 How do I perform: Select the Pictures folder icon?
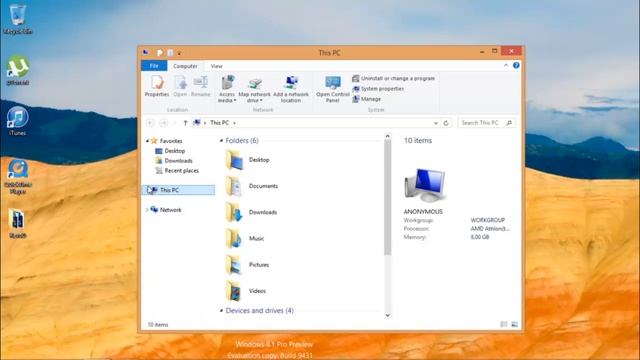(x=234, y=264)
